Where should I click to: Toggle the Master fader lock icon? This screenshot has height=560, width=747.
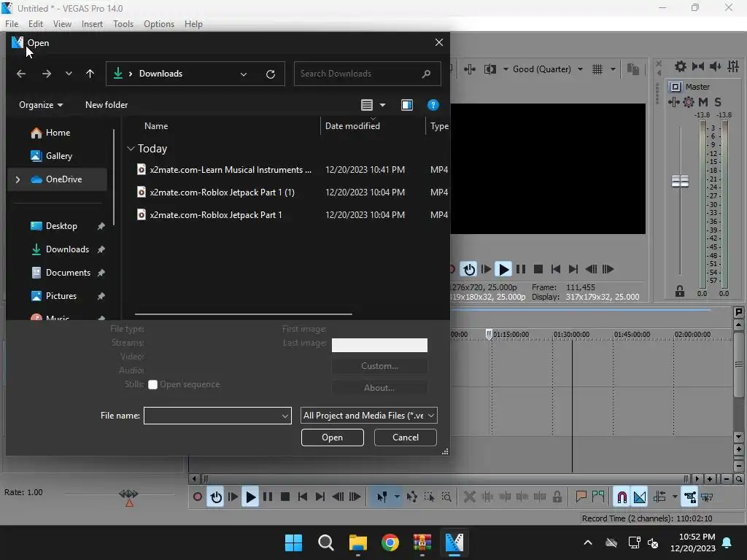pos(680,291)
